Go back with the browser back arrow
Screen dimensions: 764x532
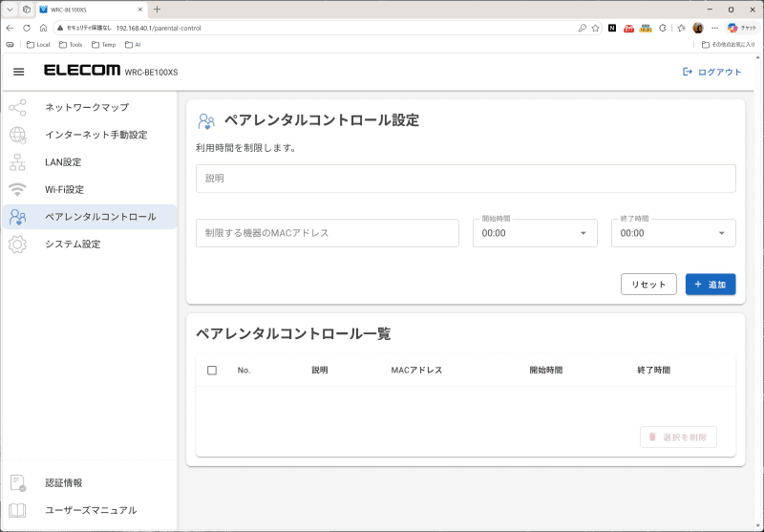tap(10, 28)
